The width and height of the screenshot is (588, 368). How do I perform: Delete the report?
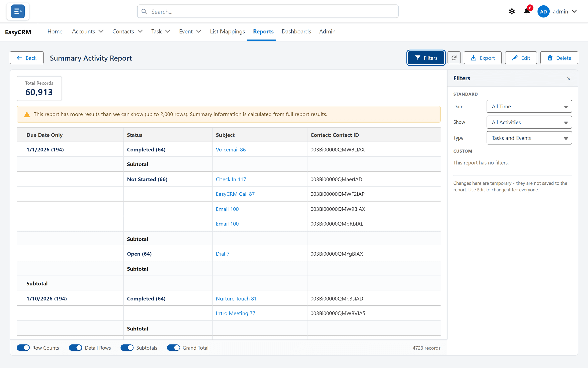(x=559, y=58)
